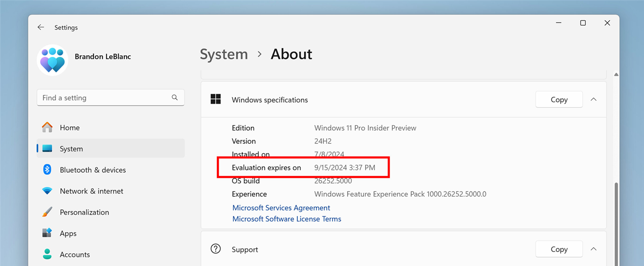Close the Settings window
The height and width of the screenshot is (266, 644).
point(607,23)
